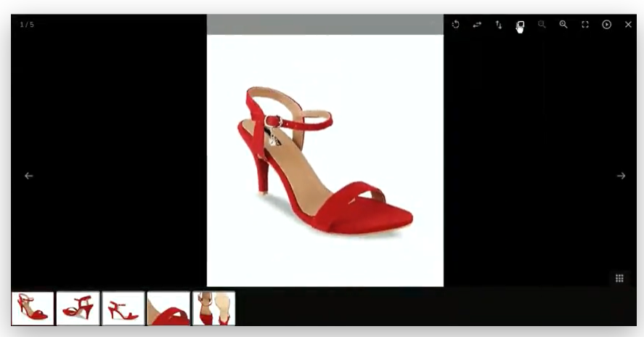
Task: Click the 1 / 5 image counter
Action: 27,25
